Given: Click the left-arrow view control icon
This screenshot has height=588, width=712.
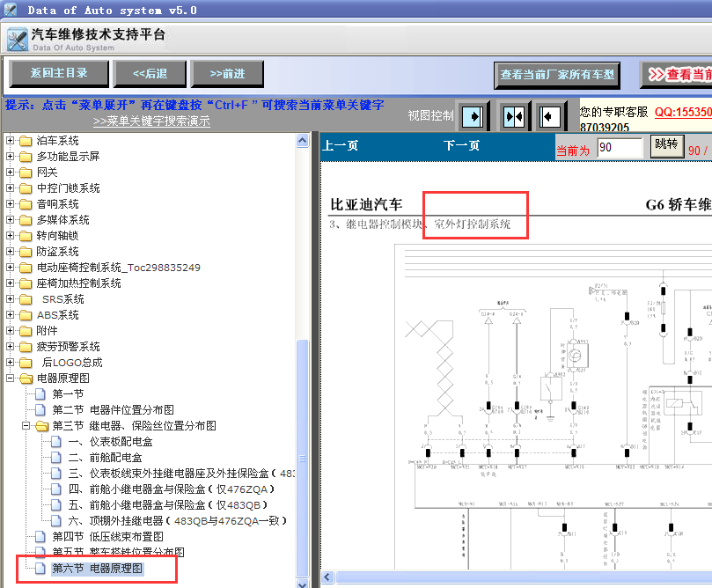Looking at the screenshot, I should pyautogui.click(x=549, y=117).
